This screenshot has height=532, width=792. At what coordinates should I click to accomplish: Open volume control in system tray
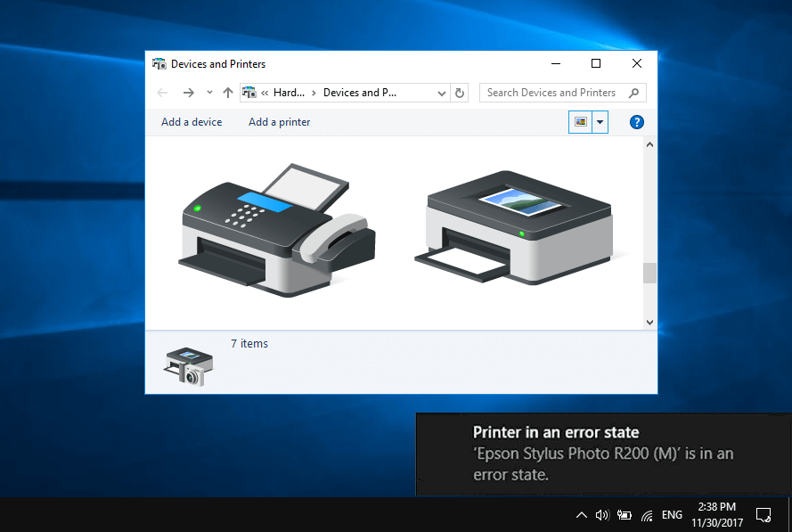602,515
